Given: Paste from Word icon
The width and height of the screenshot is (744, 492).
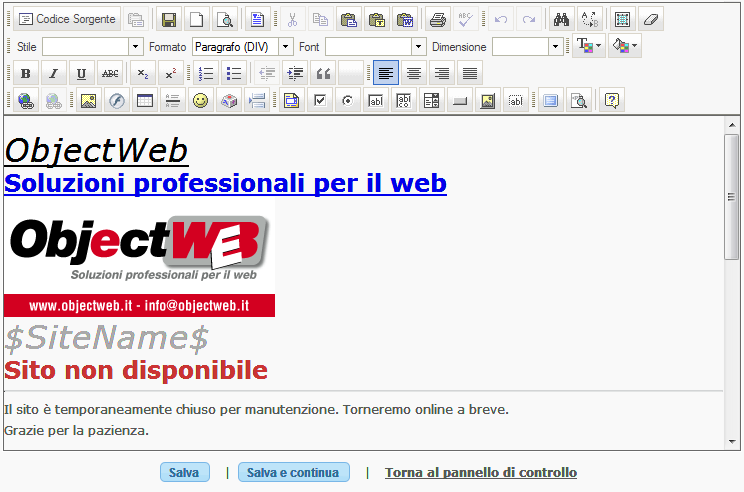Looking at the screenshot, I should click(405, 19).
